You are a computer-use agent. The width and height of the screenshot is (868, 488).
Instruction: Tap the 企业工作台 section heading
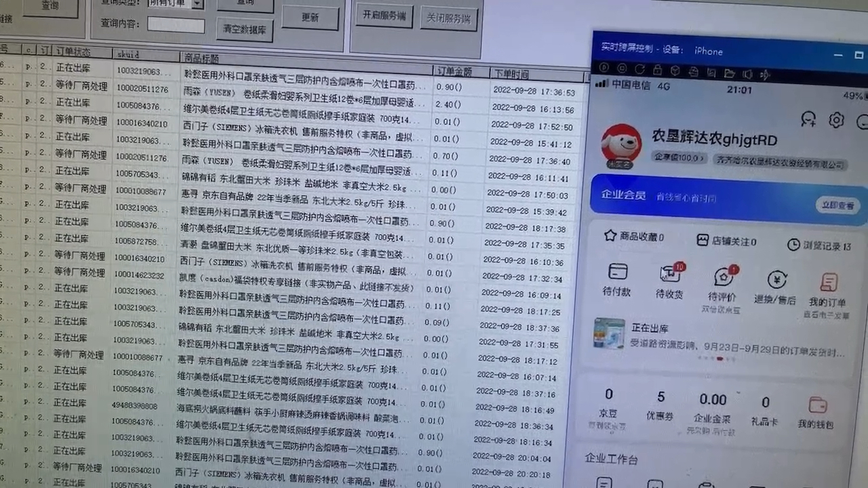pos(612,459)
